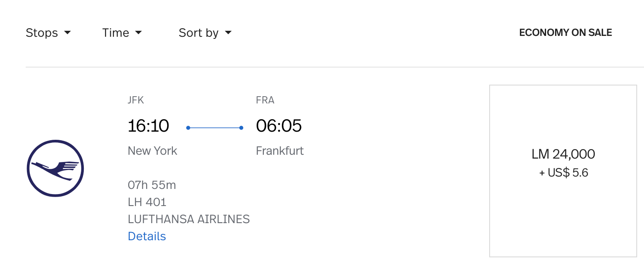Open flight Details link
The height and width of the screenshot is (271, 644).
point(147,236)
